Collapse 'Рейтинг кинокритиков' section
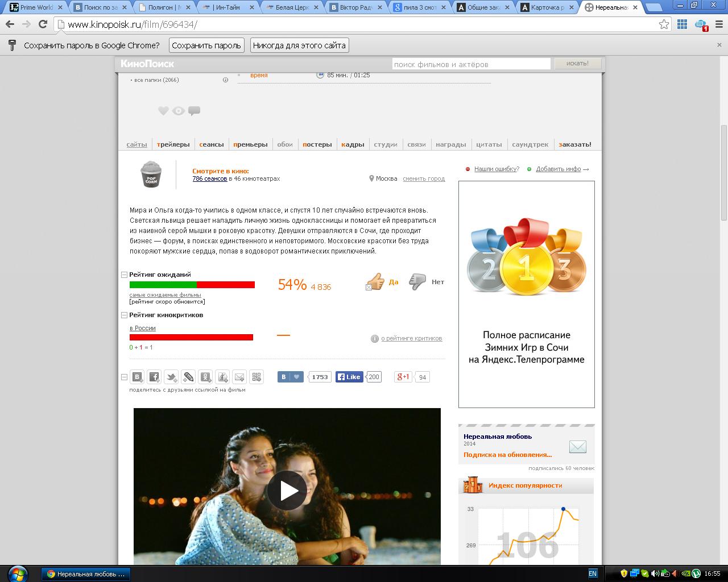 tap(124, 315)
